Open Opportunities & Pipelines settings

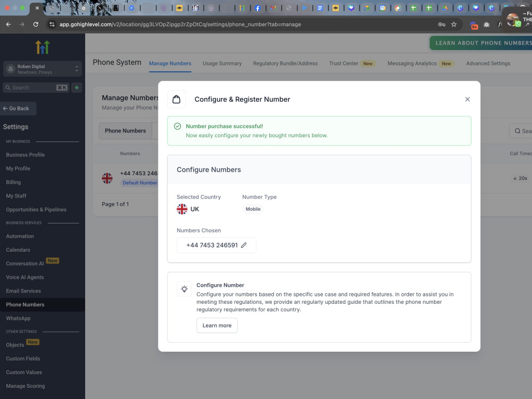click(x=36, y=210)
